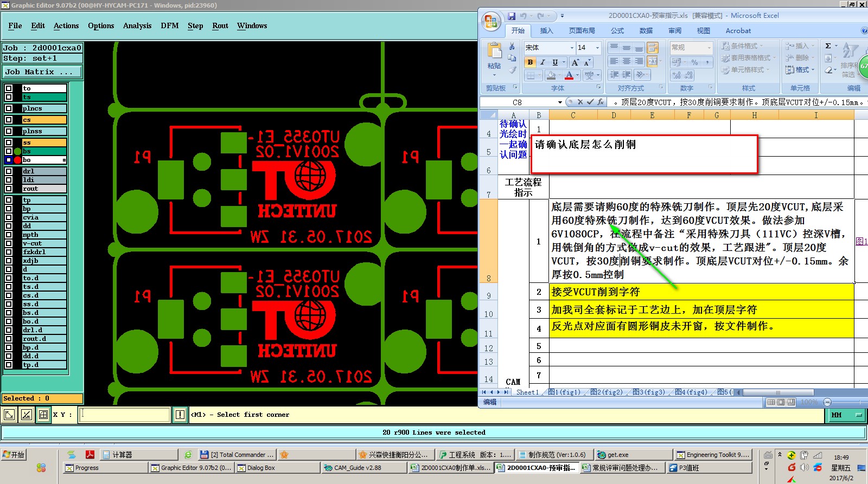868x484 pixels.
Task: Click the Cut scissors icon in Excel
Action: click(512, 47)
